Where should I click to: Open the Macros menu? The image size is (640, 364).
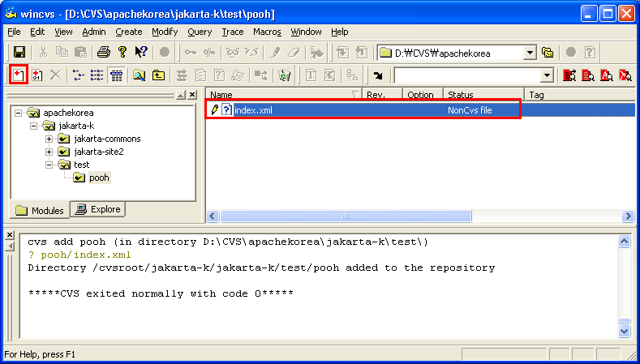pyautogui.click(x=267, y=32)
